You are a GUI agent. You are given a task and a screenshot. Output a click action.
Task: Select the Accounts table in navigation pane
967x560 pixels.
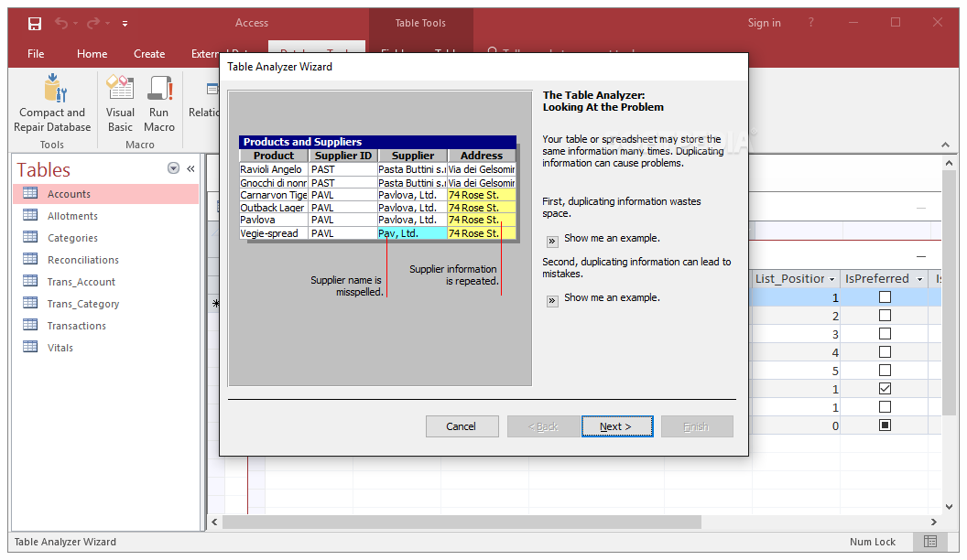(x=105, y=194)
